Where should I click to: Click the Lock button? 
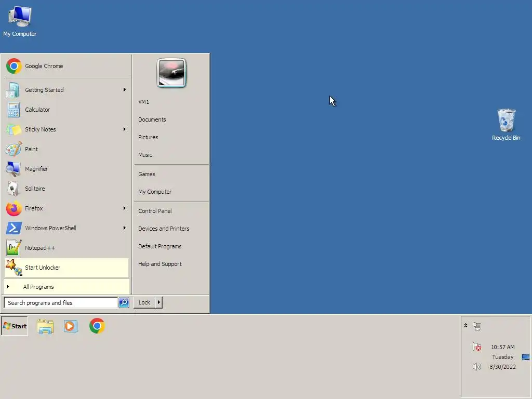point(144,302)
